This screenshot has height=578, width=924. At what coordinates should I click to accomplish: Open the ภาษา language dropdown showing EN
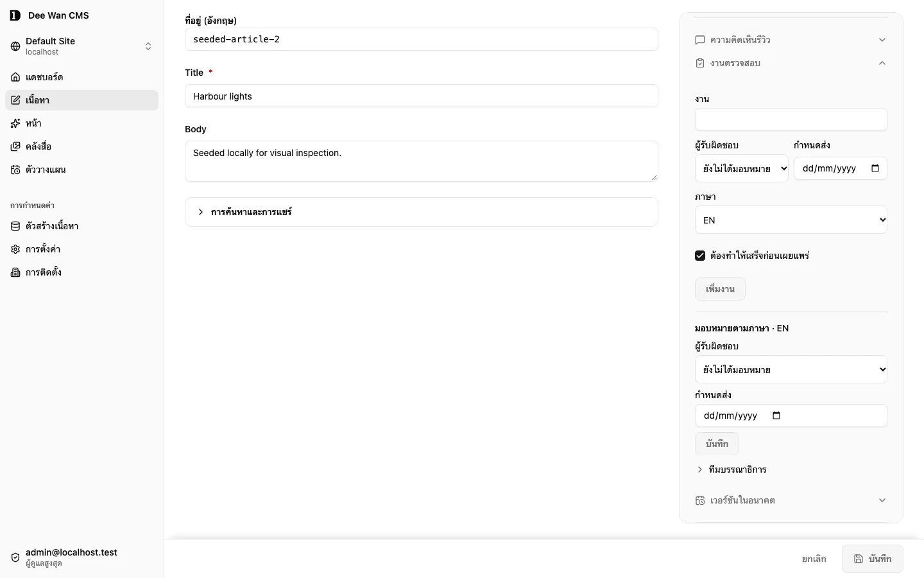click(791, 220)
